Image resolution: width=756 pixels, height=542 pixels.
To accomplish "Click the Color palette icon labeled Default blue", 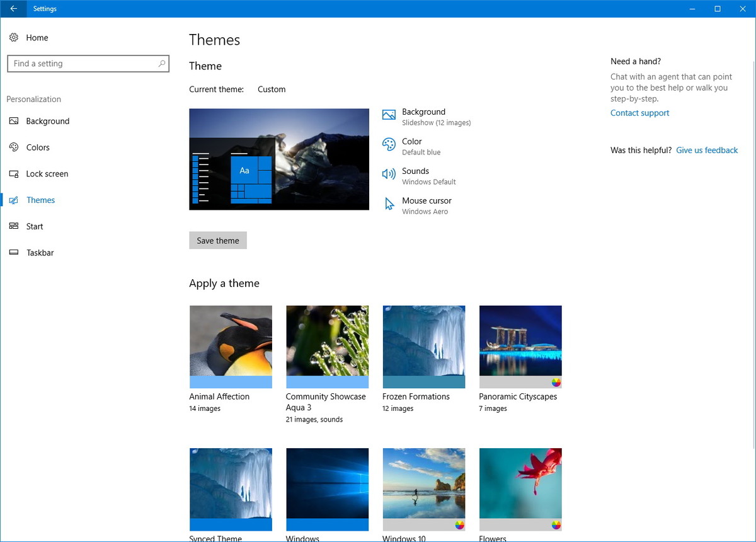I will click(389, 145).
